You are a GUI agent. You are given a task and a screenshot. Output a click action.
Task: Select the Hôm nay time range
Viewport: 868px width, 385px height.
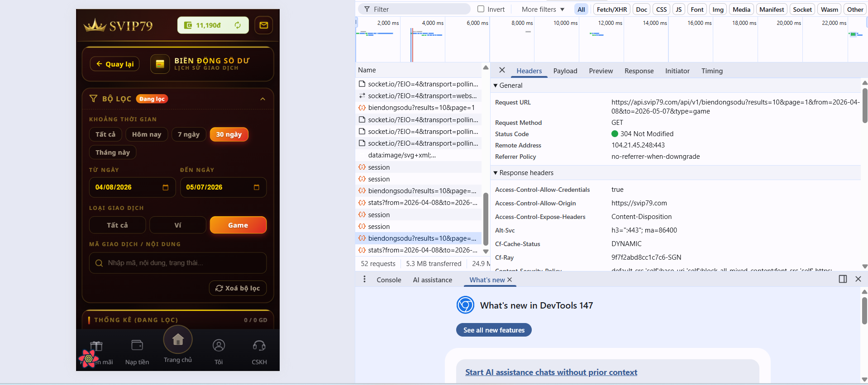click(x=147, y=134)
